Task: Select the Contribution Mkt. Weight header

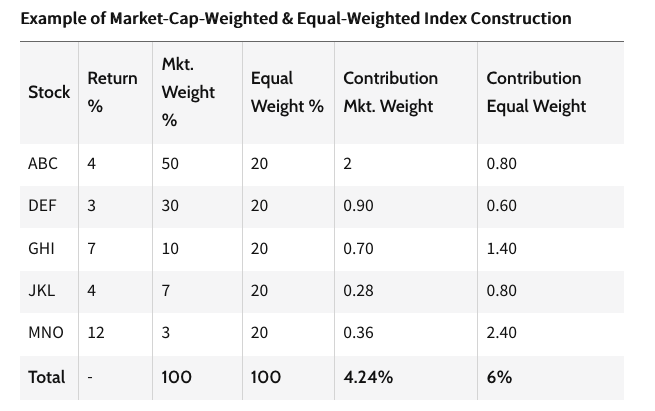Action: (390, 92)
